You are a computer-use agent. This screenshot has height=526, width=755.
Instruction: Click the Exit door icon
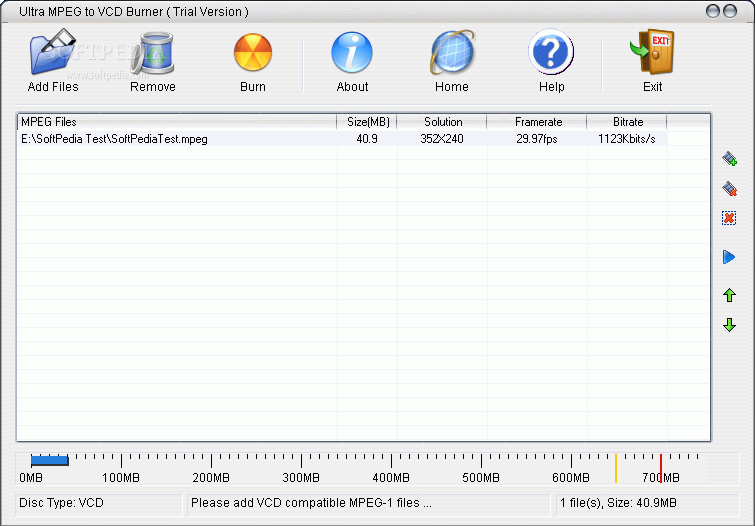pos(652,52)
